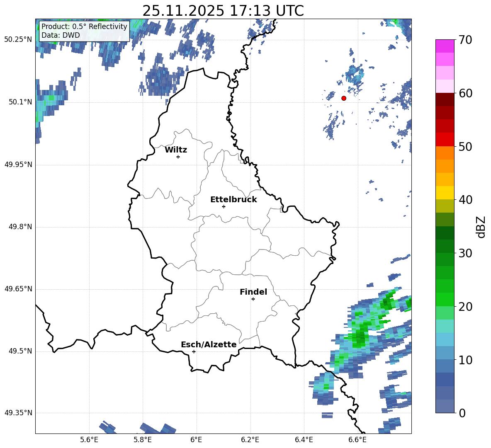Click the magenta colorbar segment just below 70
The height and width of the screenshot is (448, 491).
pyautogui.click(x=445, y=46)
